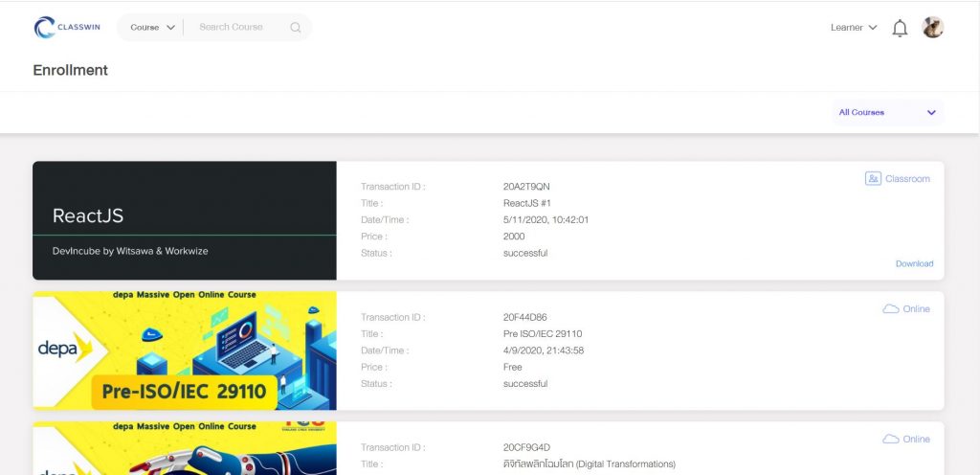The width and height of the screenshot is (980, 475).
Task: Expand the Course category dropdown
Action: click(x=152, y=28)
